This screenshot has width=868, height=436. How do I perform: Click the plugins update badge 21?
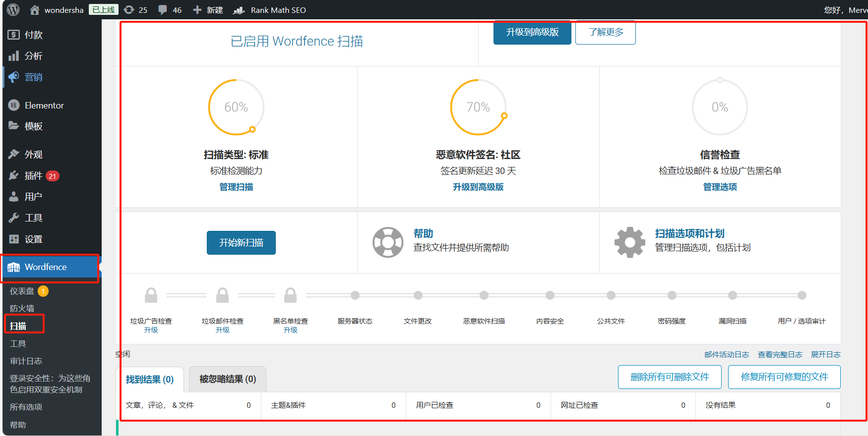tap(53, 176)
